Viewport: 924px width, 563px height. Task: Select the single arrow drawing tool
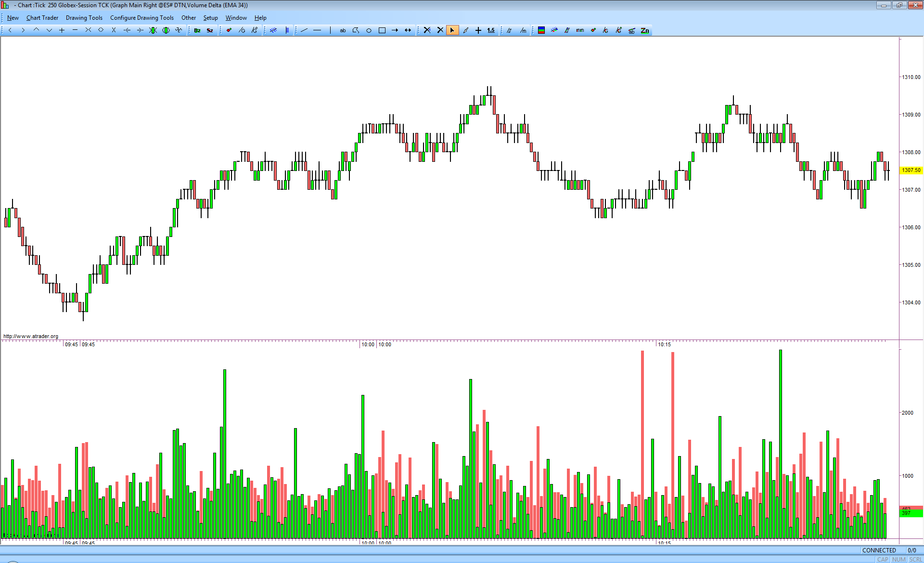(x=395, y=30)
